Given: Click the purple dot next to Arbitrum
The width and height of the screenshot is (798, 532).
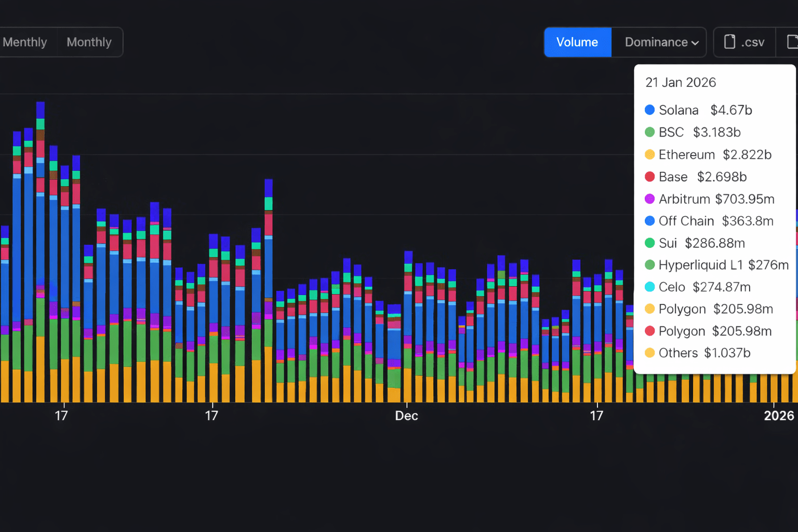Looking at the screenshot, I should [x=649, y=199].
